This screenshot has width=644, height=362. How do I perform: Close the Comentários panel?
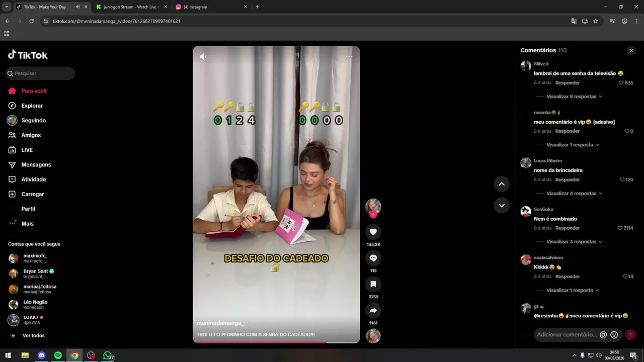631,51
